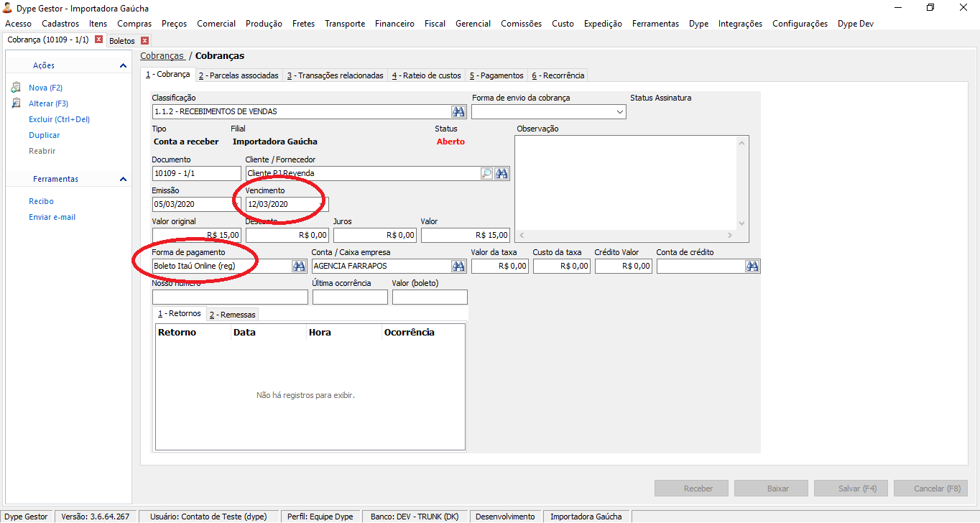Open 3 - Transações relacionadas tab
The image size is (980, 523).
pos(335,75)
